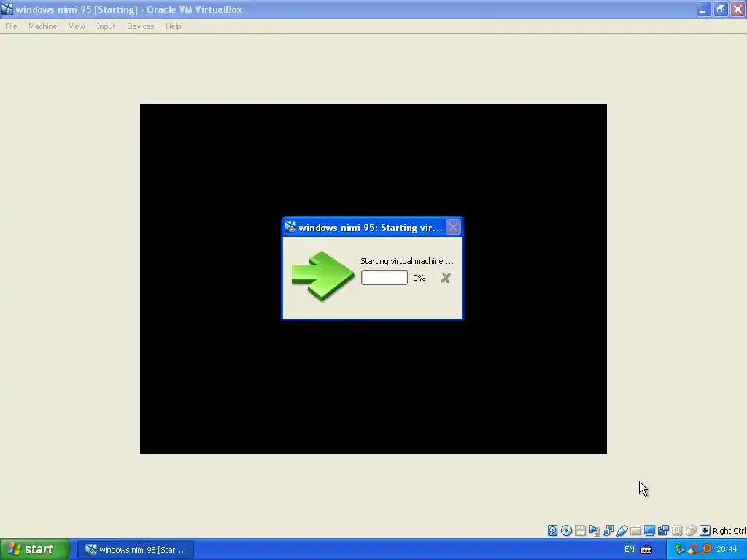Click the optical CD drive status icon
The image size is (747, 560).
point(566,531)
